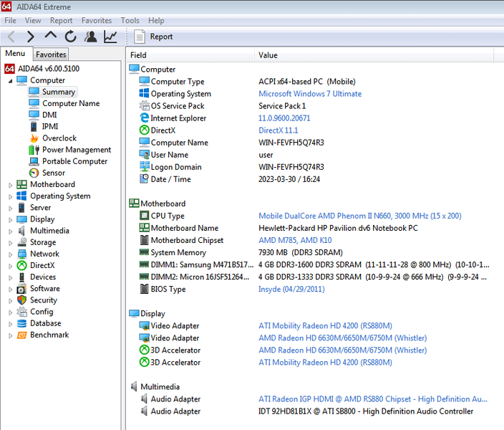The image size is (504, 430).
Task: Click the Database icon in tree
Action: (22, 323)
